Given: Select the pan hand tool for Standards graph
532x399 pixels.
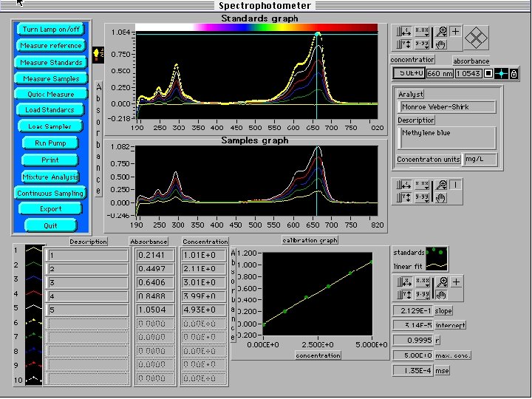Looking at the screenshot, I should [441, 43].
